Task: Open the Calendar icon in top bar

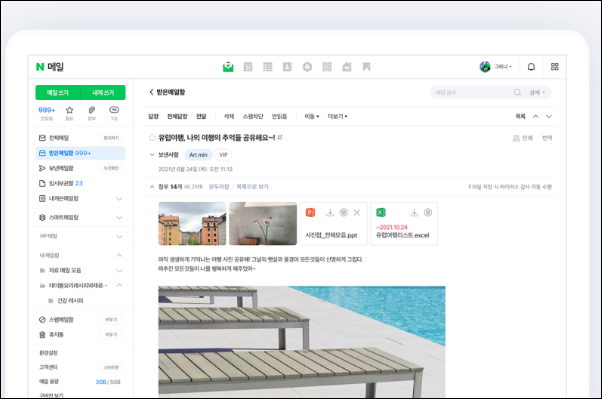Action: pos(248,67)
